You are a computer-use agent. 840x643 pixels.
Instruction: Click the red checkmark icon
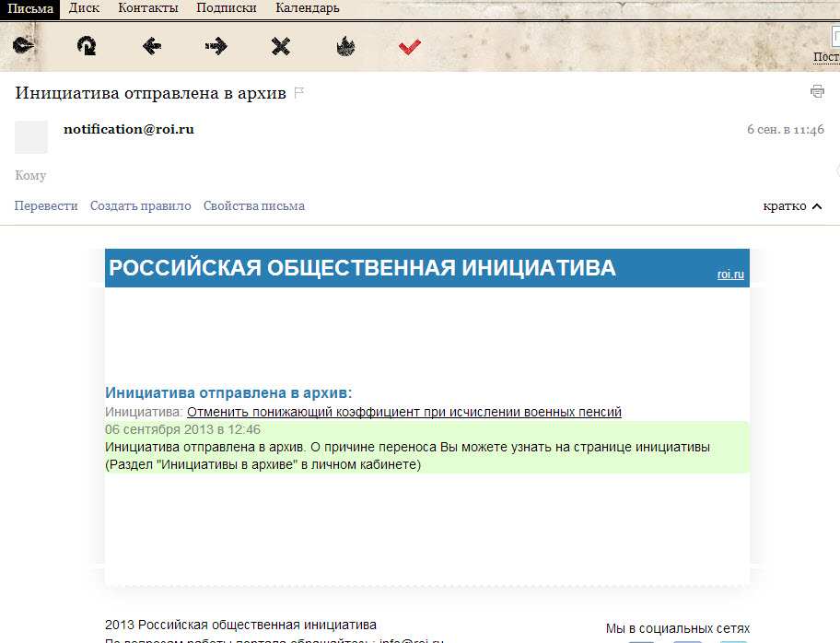410,46
